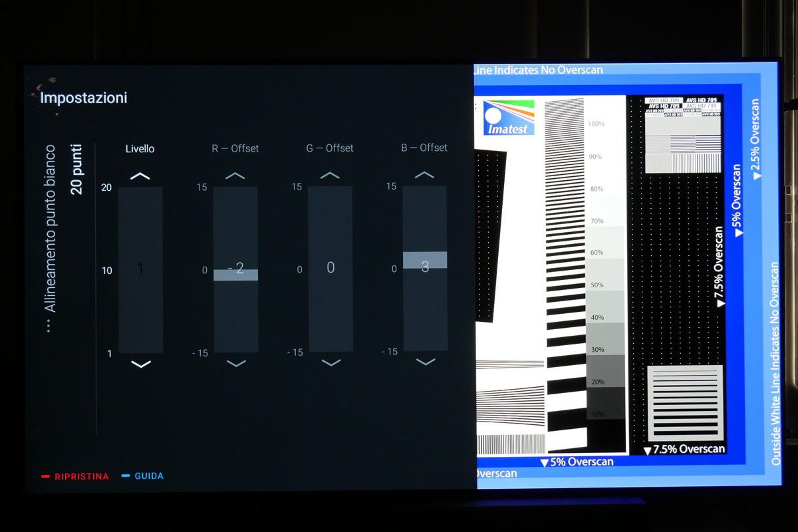Click the Outside White Line vertical text

(775, 363)
